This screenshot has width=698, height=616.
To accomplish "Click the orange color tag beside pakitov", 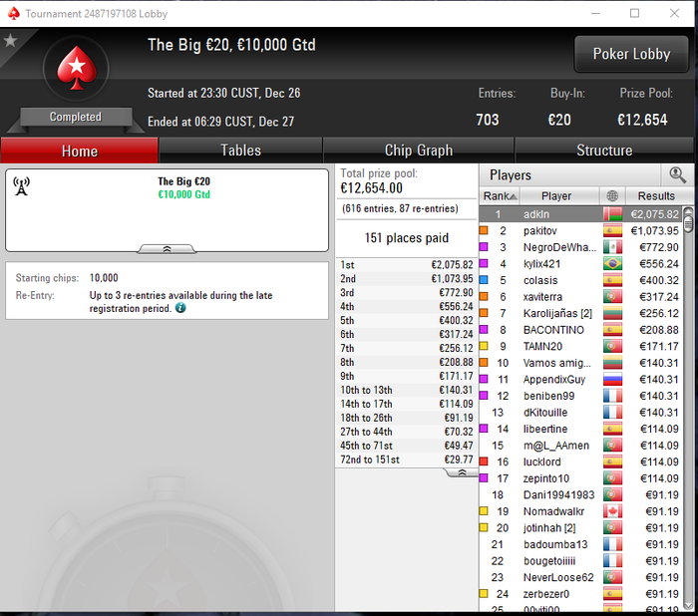I will 484,230.
